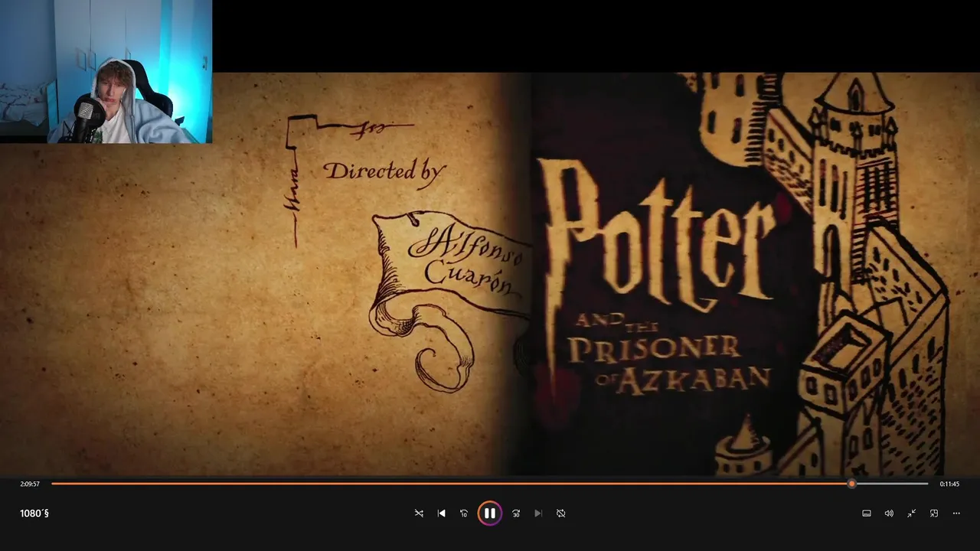Click the movie video frame

point(490,274)
